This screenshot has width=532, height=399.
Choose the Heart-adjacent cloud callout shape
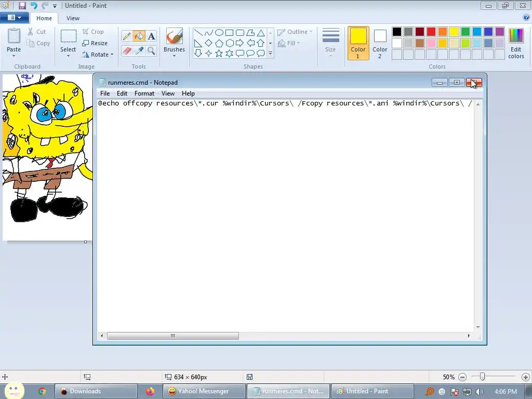[261, 54]
